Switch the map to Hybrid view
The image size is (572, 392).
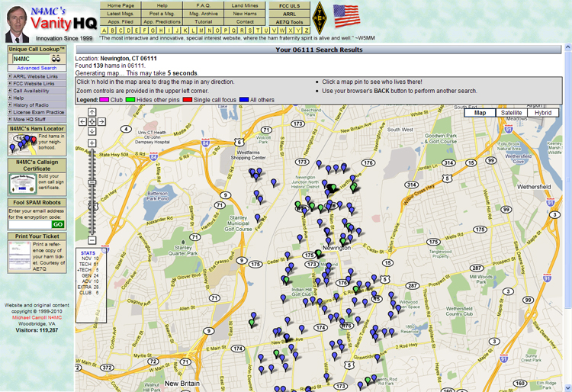[x=543, y=113]
